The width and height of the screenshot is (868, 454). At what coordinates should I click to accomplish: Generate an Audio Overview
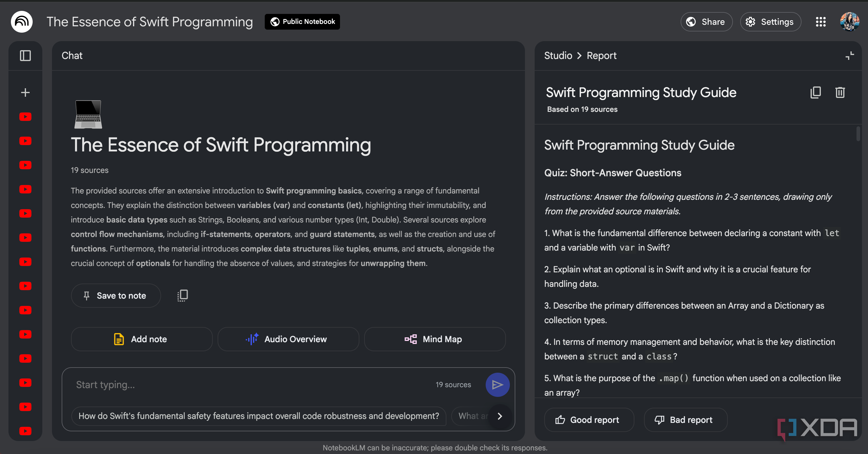288,339
